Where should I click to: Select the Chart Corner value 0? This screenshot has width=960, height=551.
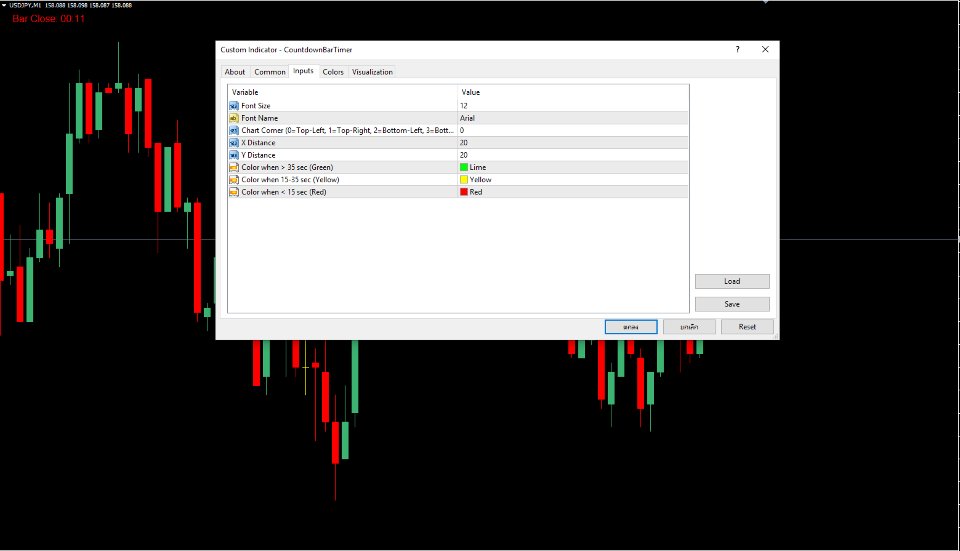[462, 130]
